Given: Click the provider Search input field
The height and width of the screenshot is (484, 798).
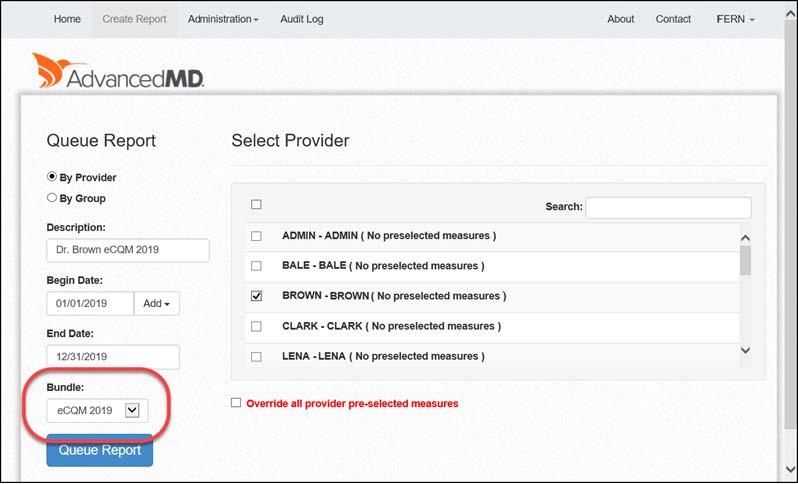Looking at the screenshot, I should click(668, 207).
